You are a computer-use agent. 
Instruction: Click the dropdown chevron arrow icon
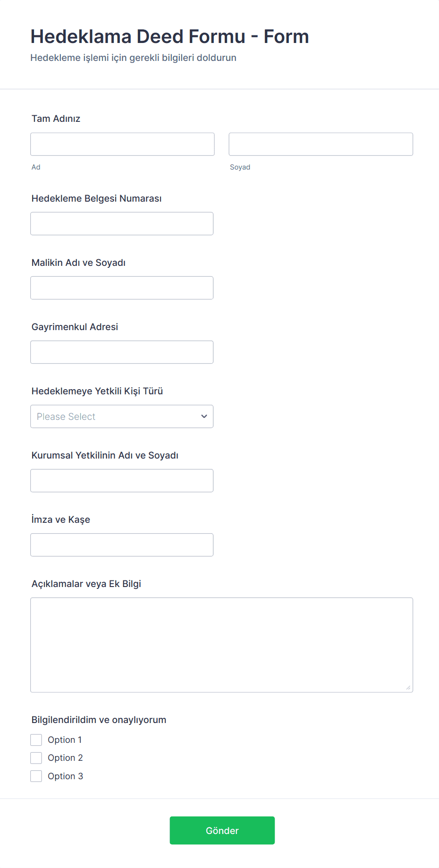point(204,416)
